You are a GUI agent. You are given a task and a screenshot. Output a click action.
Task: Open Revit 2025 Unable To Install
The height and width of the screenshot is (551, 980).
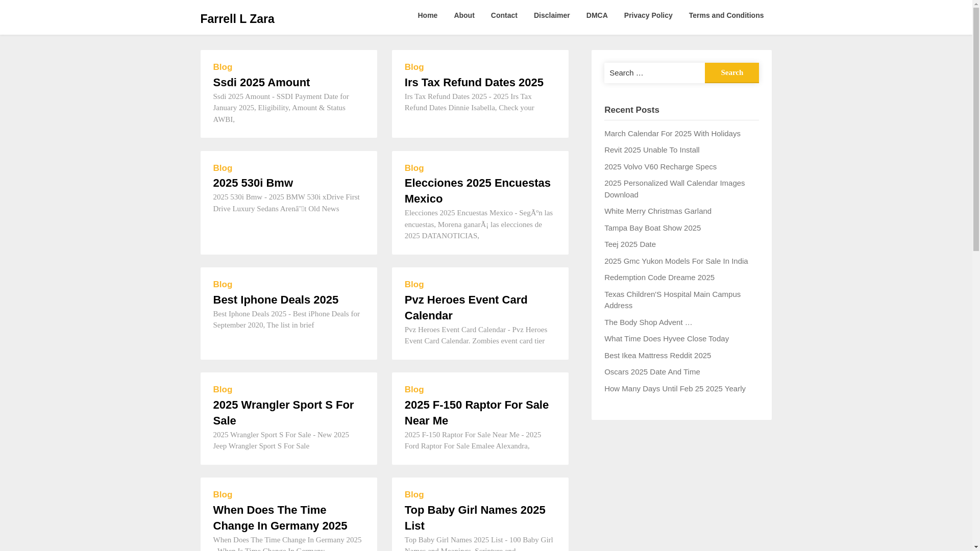point(652,150)
